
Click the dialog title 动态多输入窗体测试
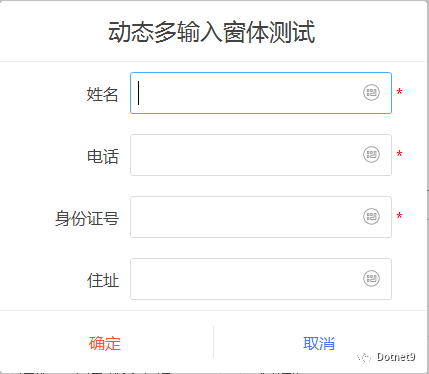tap(212, 32)
